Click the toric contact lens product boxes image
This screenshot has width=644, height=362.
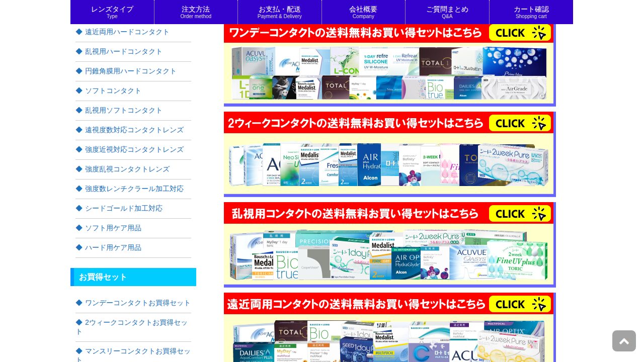388,254
